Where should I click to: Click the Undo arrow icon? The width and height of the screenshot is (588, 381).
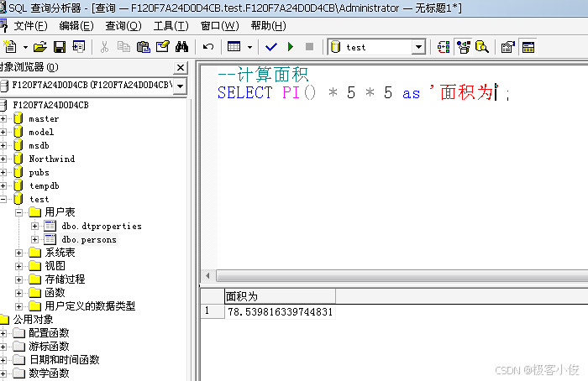(x=208, y=47)
